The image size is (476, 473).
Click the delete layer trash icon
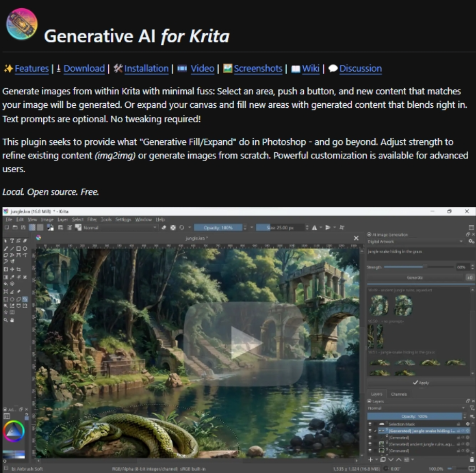tap(472, 459)
